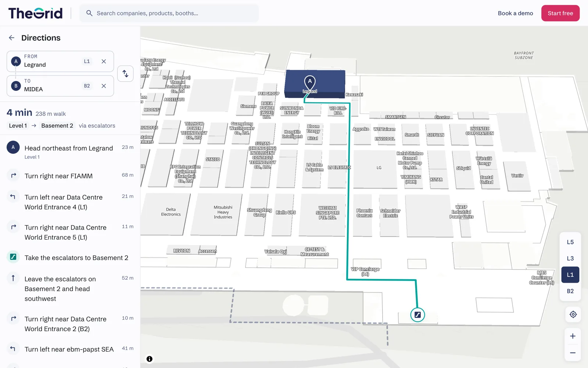Select Turn left near Data Centre Entrance 4
This screenshot has width=588, height=368.
pyautogui.click(x=70, y=202)
